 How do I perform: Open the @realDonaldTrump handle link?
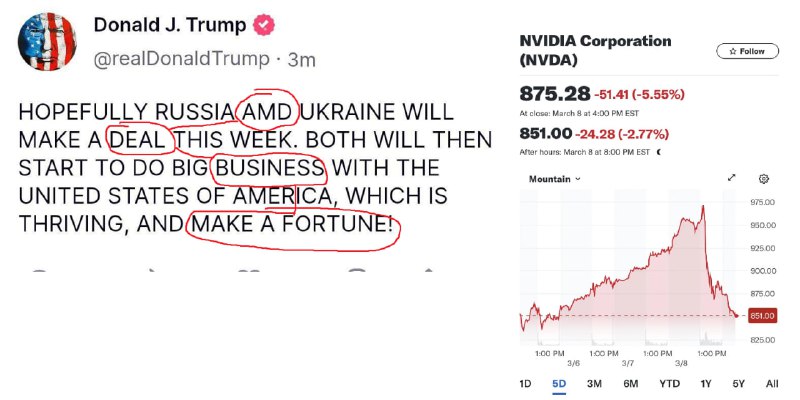coord(181,59)
